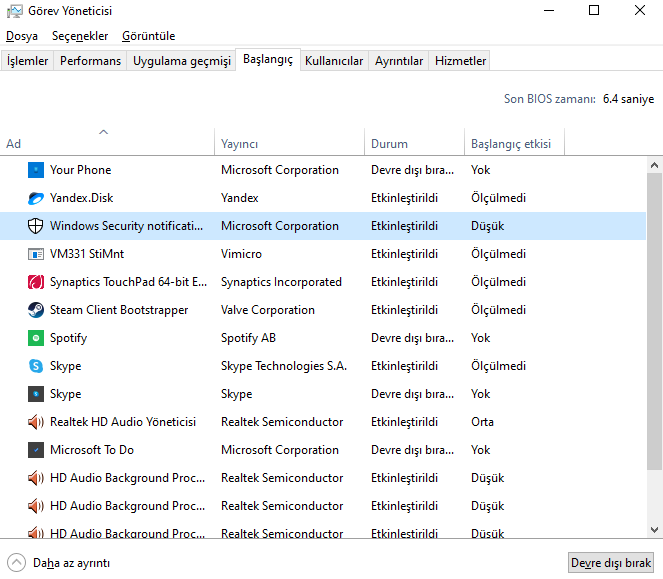Click the Yandex.Disk icon

coord(36,198)
